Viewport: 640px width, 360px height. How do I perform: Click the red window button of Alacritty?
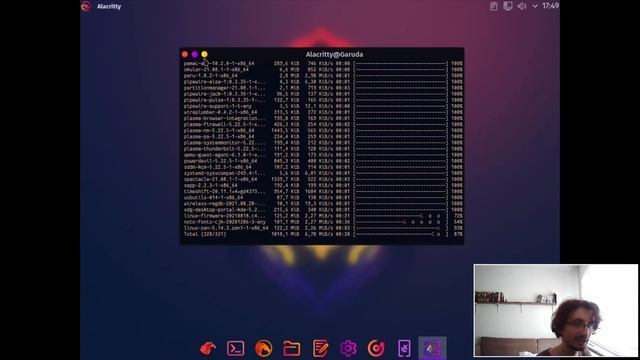(x=185, y=54)
